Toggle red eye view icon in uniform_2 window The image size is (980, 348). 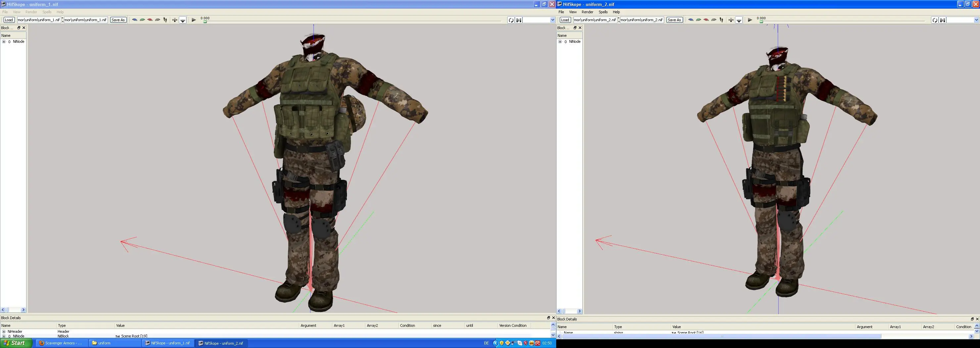pos(706,20)
